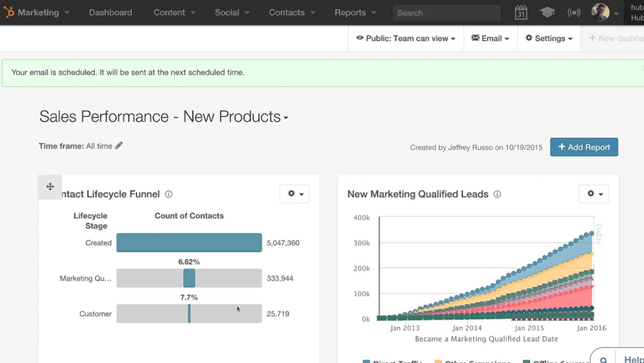644x363 pixels.
Task: Go to the Dashboard menu item
Action: click(111, 12)
